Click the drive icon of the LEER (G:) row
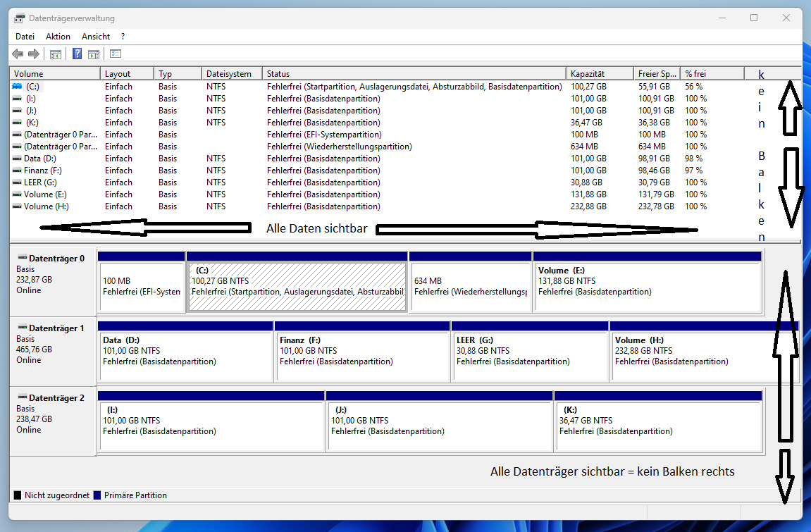The image size is (811, 532). pos(17,182)
